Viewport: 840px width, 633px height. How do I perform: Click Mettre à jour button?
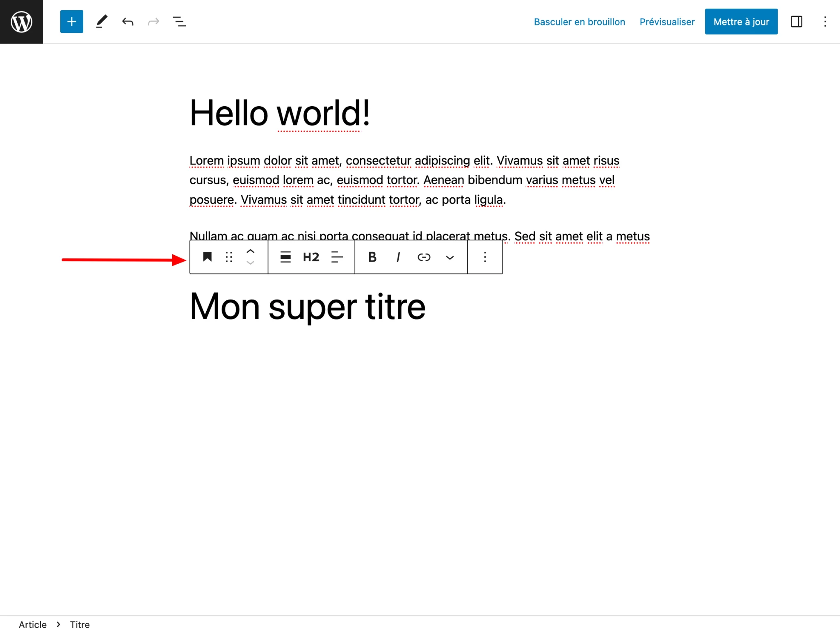pyautogui.click(x=741, y=22)
